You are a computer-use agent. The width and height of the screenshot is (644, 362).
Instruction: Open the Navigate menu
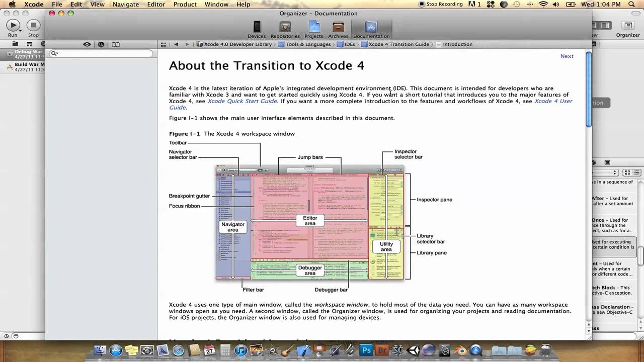point(125,4)
